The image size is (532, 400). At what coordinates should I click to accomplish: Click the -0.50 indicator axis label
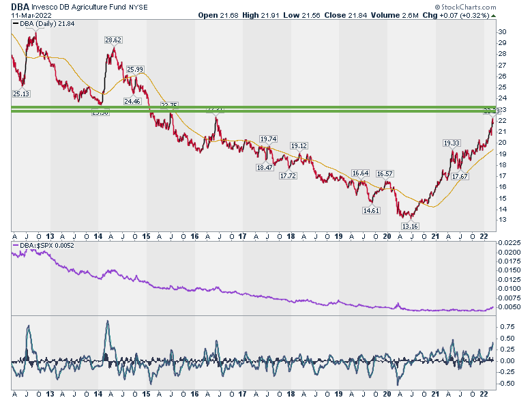[x=506, y=384]
